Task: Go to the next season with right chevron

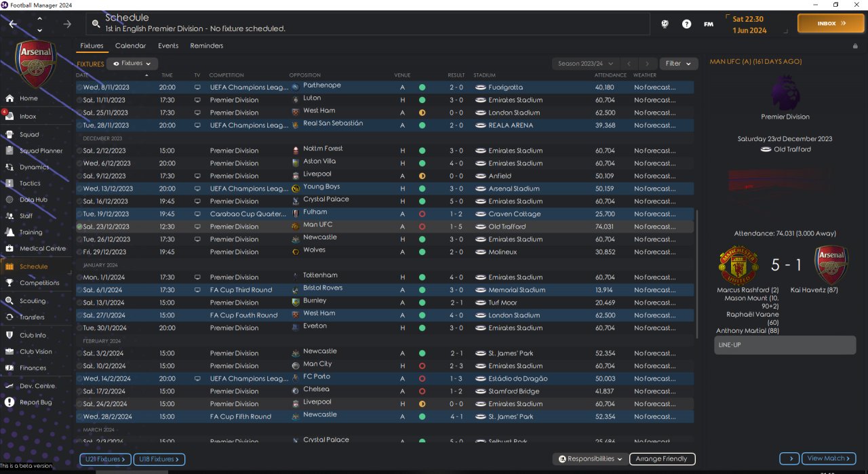Action: click(648, 63)
